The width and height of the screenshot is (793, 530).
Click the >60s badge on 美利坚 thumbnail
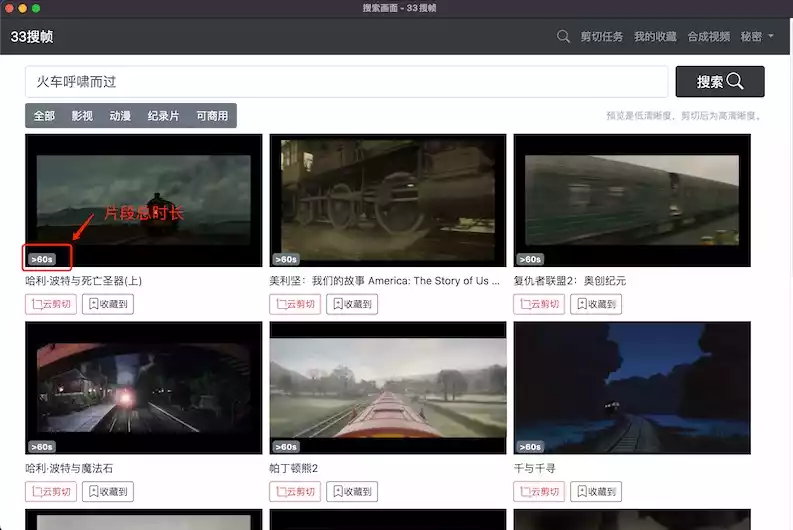[x=286, y=259]
